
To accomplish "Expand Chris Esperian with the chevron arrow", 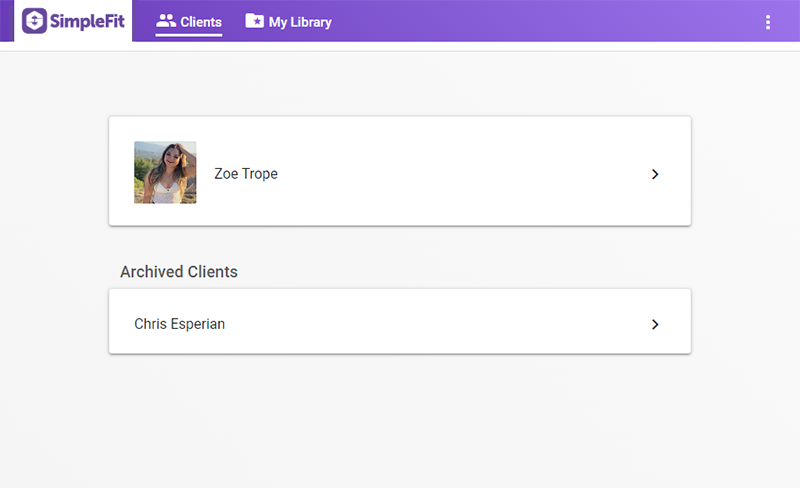I will (x=655, y=324).
